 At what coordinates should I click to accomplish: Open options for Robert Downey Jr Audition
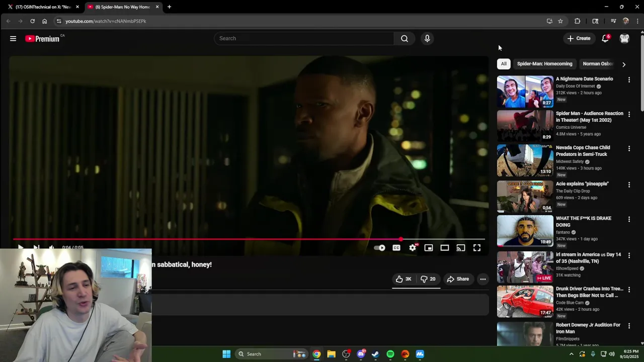[629, 326]
